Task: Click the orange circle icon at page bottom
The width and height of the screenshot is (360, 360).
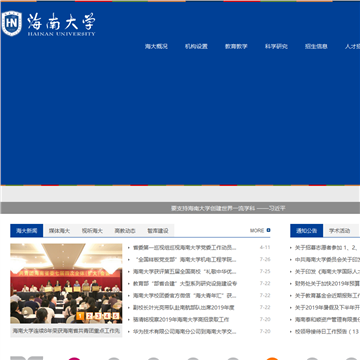Action: 272,359
